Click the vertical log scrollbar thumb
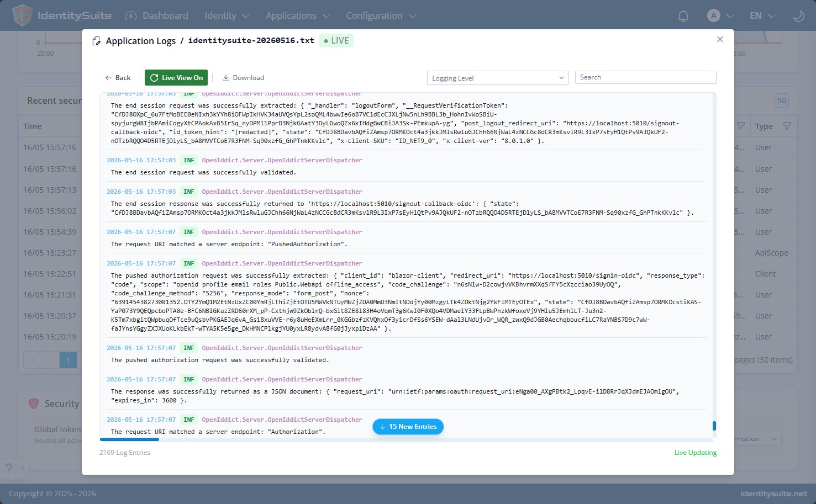The image size is (816, 504). click(714, 426)
